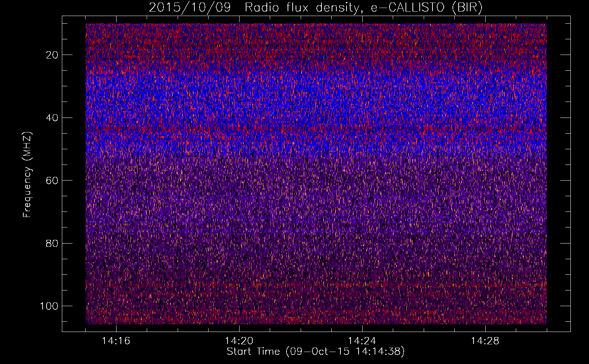This screenshot has width=589, height=364.
Task: Click the 40 frequency tick label
Action: (x=52, y=118)
